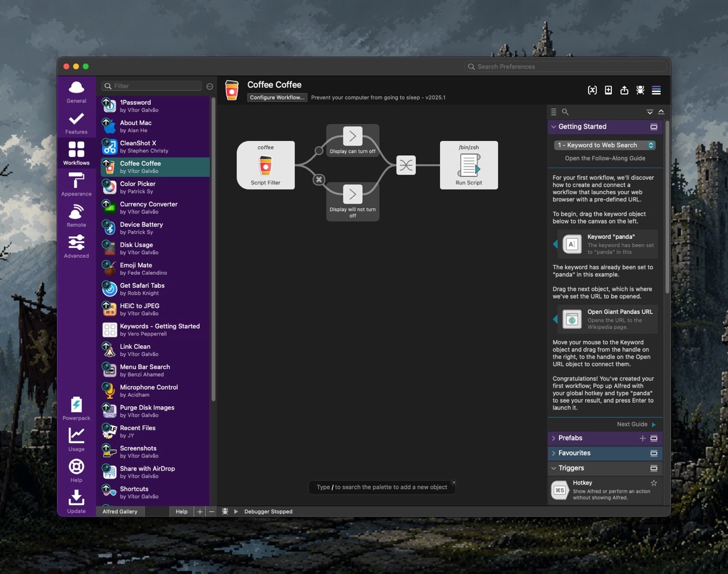Select the Color Picker workflow
Viewport: 728px width, 574px height.
pyautogui.click(x=156, y=187)
